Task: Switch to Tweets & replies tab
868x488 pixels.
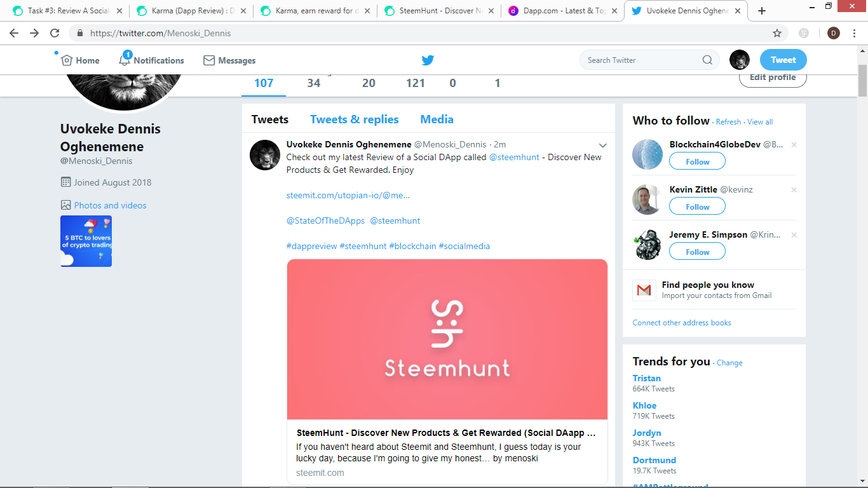Action: 355,119
